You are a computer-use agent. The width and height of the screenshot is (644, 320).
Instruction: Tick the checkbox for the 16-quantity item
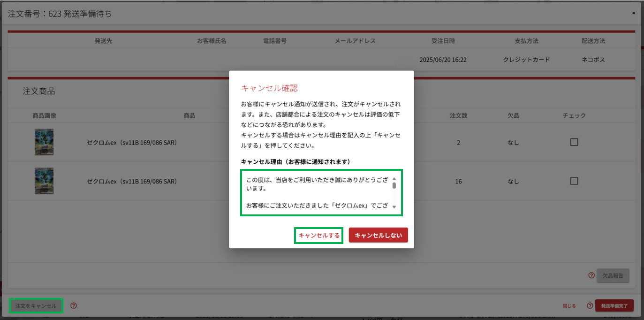pyautogui.click(x=574, y=181)
